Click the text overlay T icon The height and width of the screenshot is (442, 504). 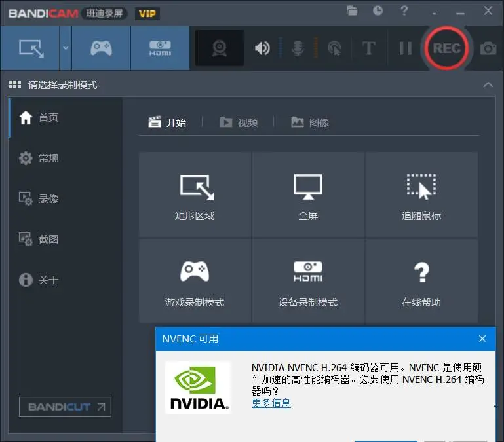click(x=368, y=48)
